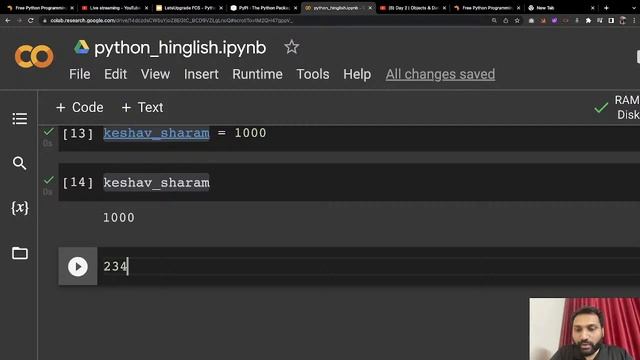This screenshot has height=360, width=640.
Task: Open the browser profile avatar
Action: pos(622,20)
